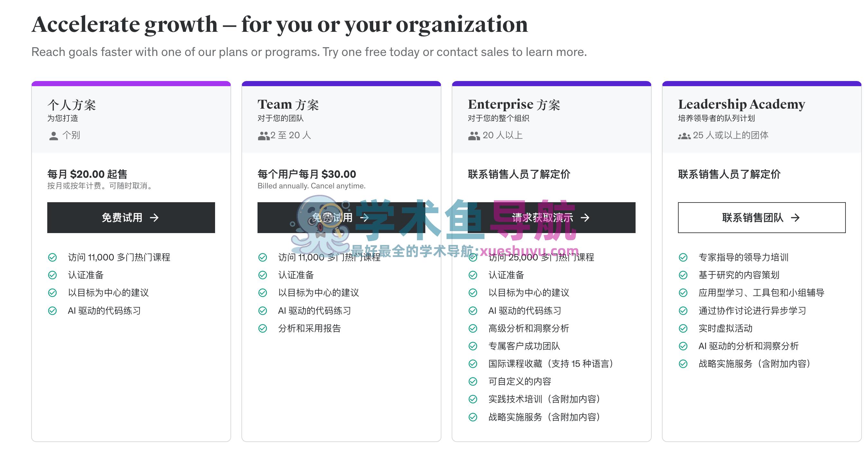Viewport: 868px width, 452px height.
Task: Click the 每月 $20.00 起售 price text
Action: [87, 174]
